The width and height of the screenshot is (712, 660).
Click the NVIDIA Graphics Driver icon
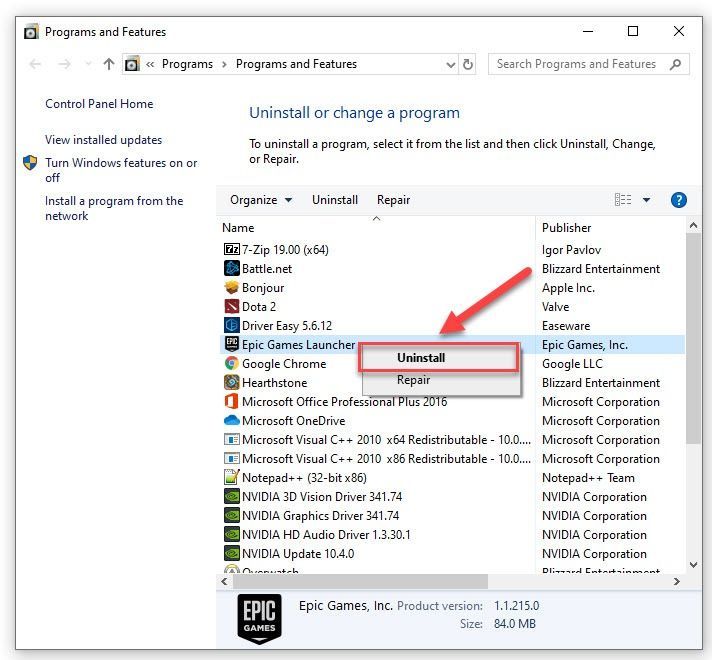[x=232, y=515]
